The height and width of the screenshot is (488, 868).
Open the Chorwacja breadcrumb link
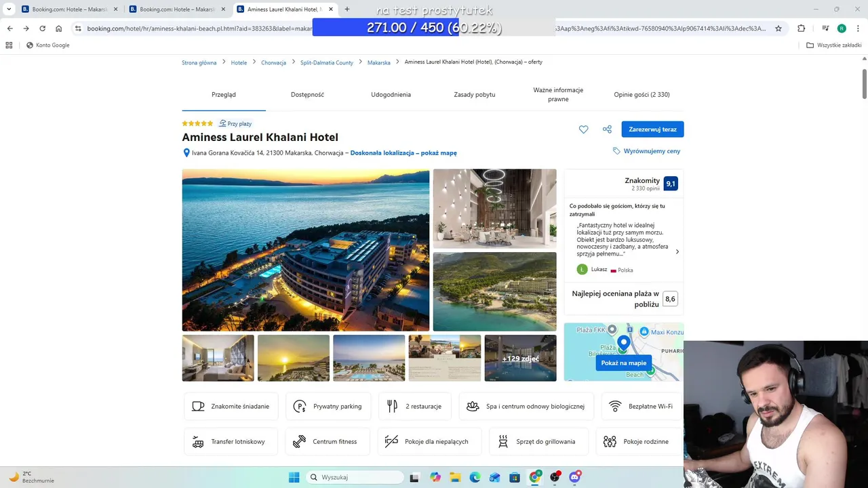273,62
